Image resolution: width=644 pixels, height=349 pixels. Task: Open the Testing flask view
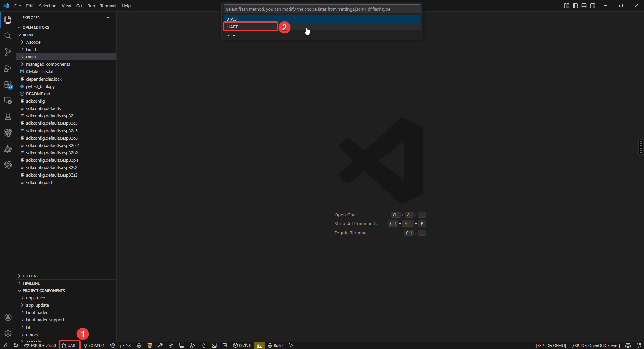[x=8, y=116]
